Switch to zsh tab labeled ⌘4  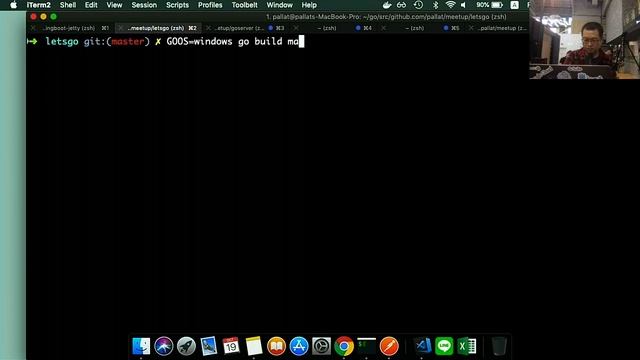tap(334, 28)
